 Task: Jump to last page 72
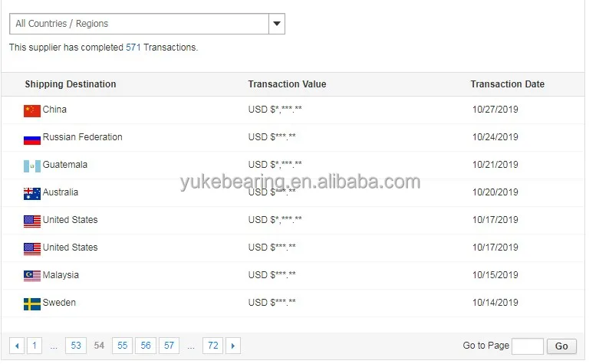(x=212, y=346)
